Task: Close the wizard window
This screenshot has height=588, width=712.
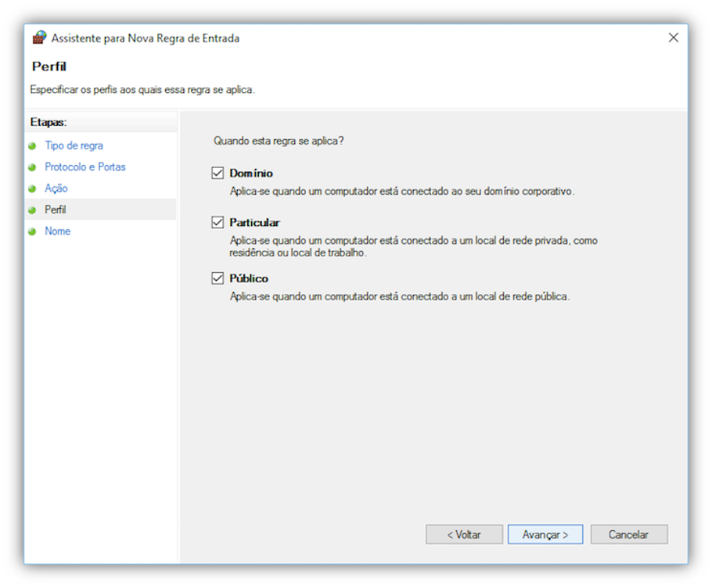Action: (673, 38)
